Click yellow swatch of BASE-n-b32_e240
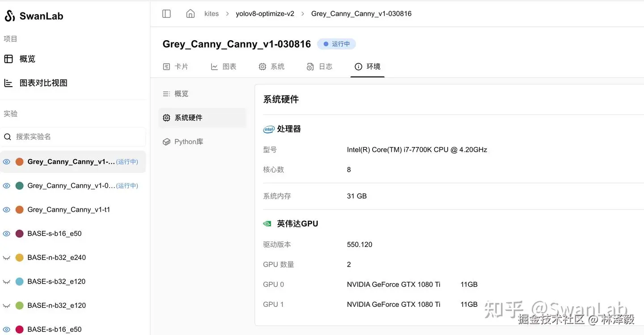 click(x=20, y=258)
